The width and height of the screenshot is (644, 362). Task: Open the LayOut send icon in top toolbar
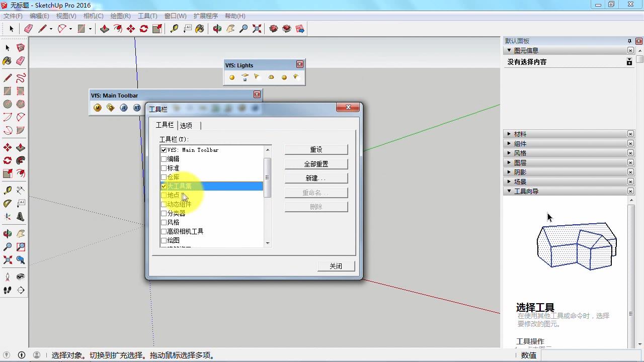300,29
